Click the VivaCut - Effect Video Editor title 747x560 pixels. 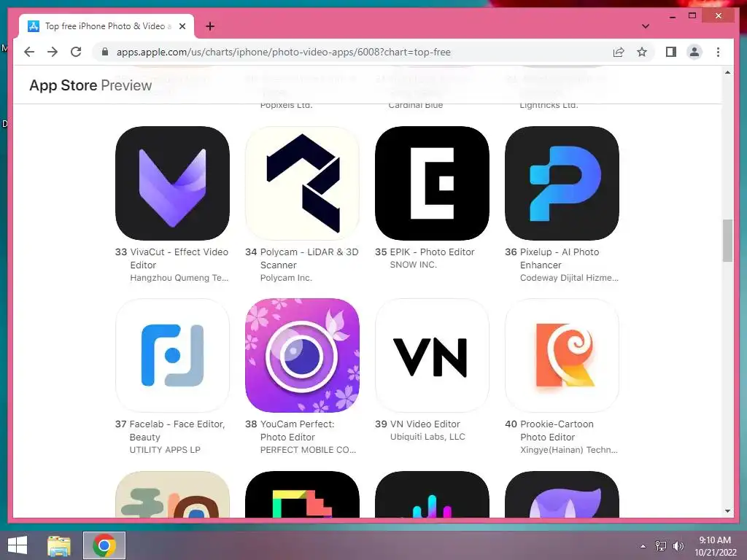pyautogui.click(x=179, y=259)
